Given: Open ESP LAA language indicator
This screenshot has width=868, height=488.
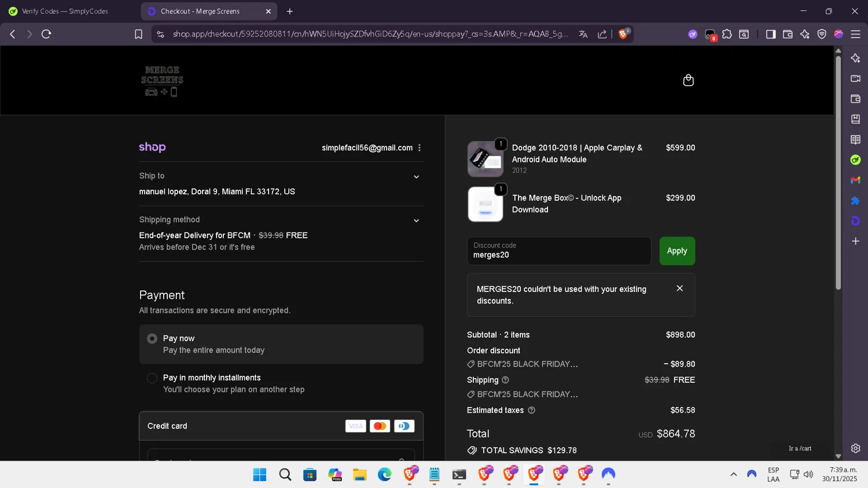Looking at the screenshot, I should [x=773, y=475].
